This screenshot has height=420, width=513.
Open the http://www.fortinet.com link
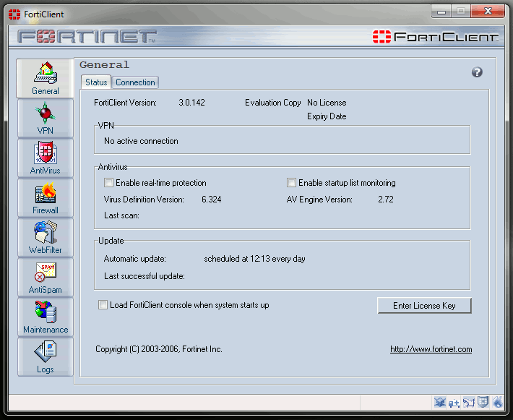[x=431, y=349]
